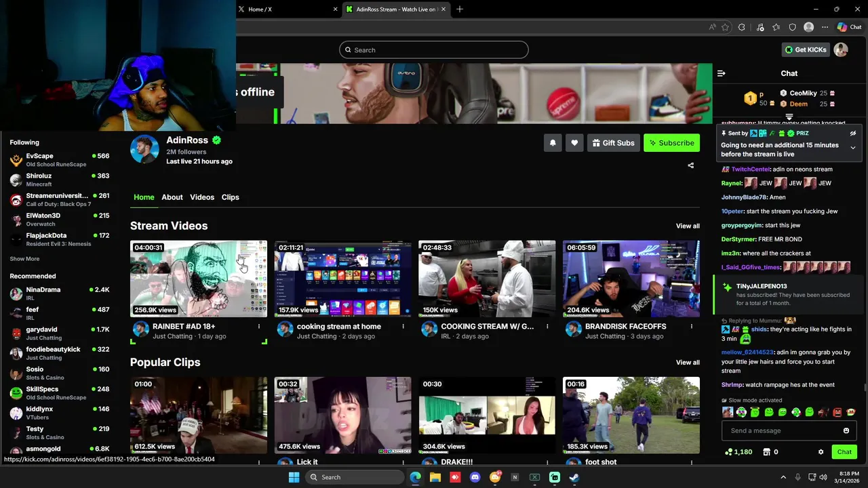Click the Get KICKs button
This screenshot has height=488, width=868.
click(x=806, y=49)
